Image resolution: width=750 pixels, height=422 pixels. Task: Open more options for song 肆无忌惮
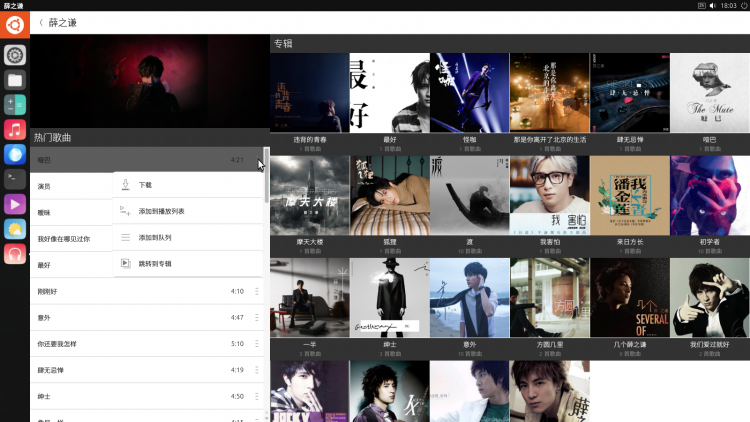257,370
